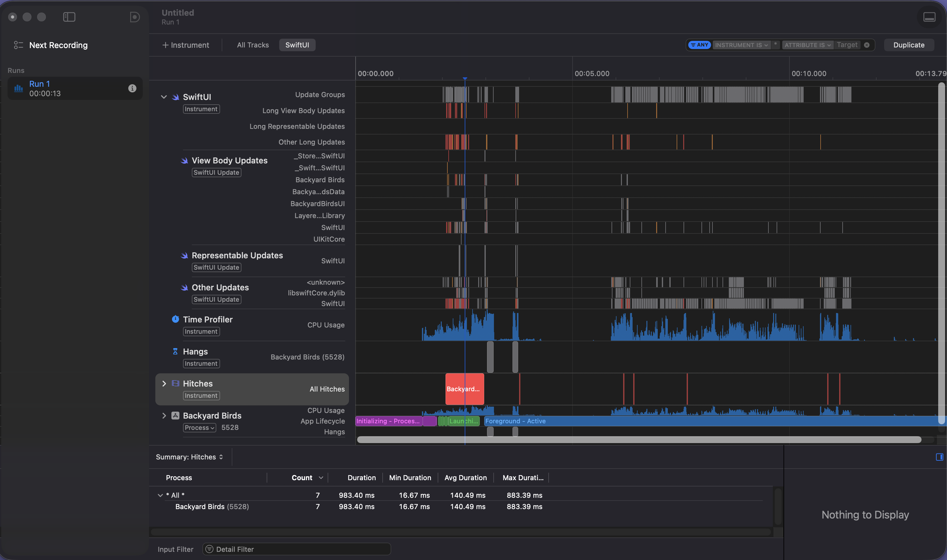
Task: Select the SwiftUI tab
Action: (x=297, y=45)
